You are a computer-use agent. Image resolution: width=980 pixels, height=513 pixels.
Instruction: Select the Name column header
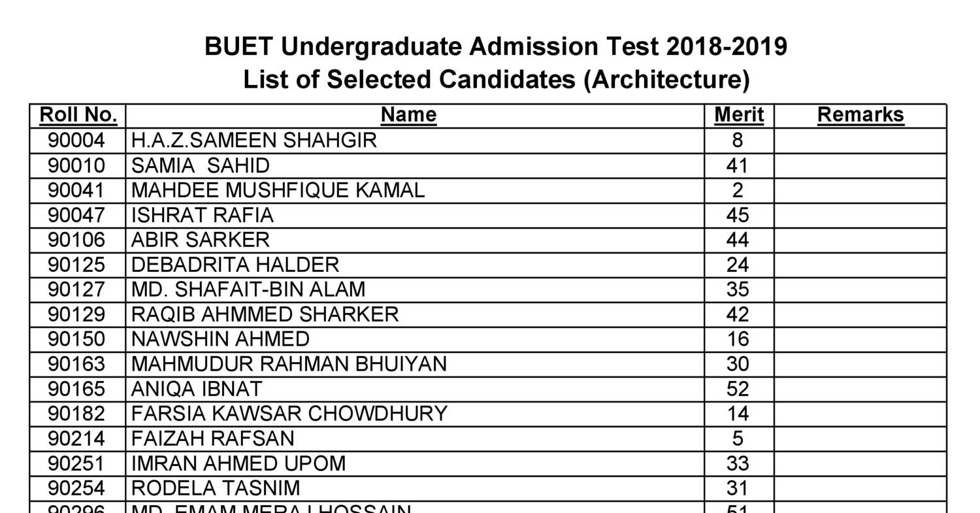(408, 115)
